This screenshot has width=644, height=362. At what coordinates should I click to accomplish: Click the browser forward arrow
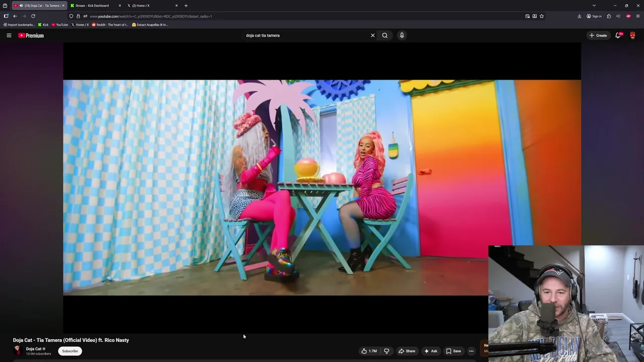pyautogui.click(x=24, y=16)
